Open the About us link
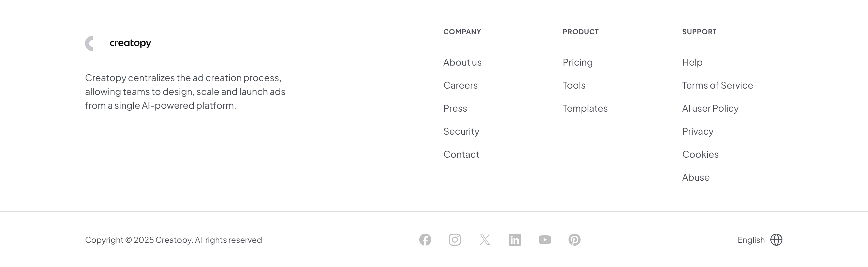868x267 pixels. [462, 62]
